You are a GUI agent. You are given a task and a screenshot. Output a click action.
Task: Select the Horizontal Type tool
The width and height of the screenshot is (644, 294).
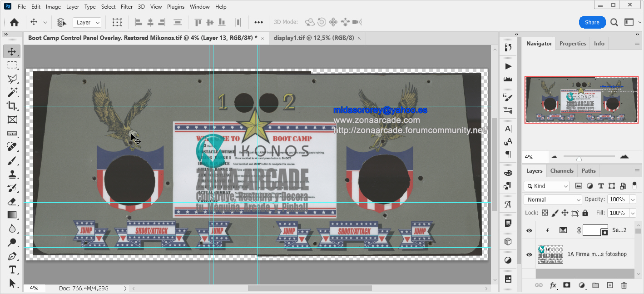point(12,269)
